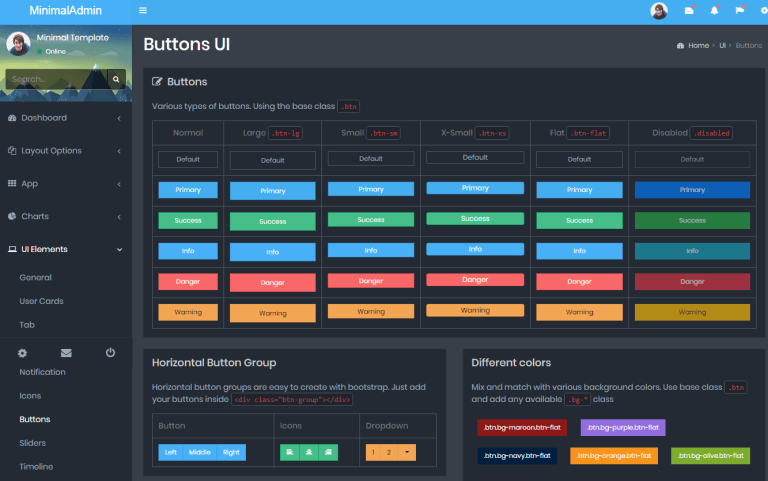Click the Right button in button group

point(231,452)
